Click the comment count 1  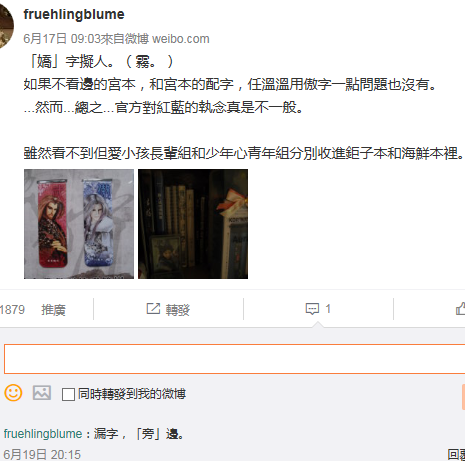coord(328,309)
